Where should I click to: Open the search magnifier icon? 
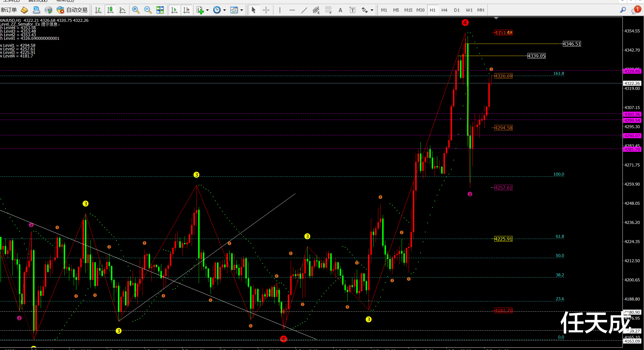[x=623, y=10]
